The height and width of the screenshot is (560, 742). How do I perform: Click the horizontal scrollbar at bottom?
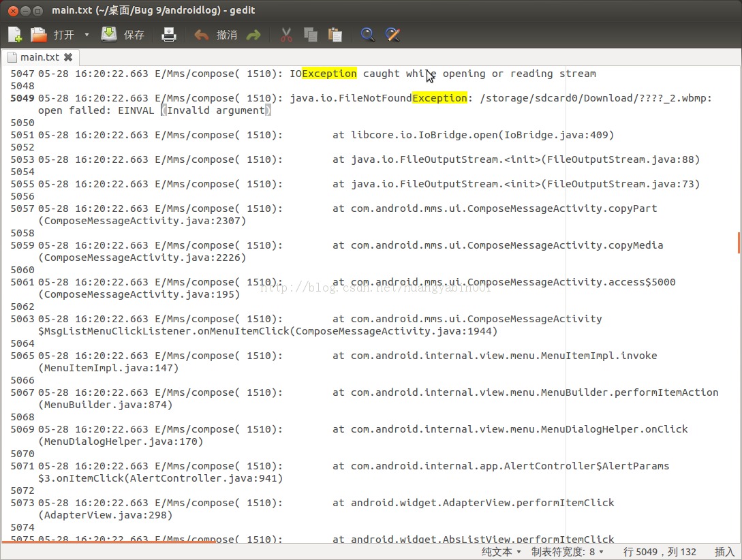[x=108, y=542]
